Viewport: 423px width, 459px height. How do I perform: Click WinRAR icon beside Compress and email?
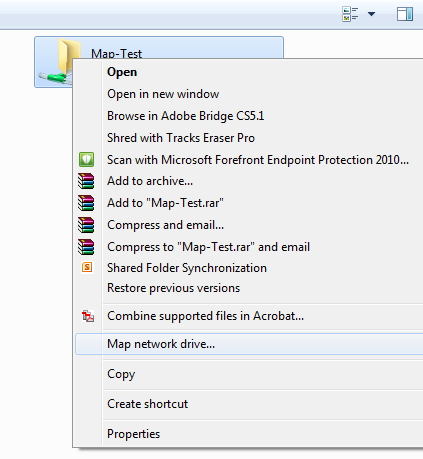coord(86,225)
